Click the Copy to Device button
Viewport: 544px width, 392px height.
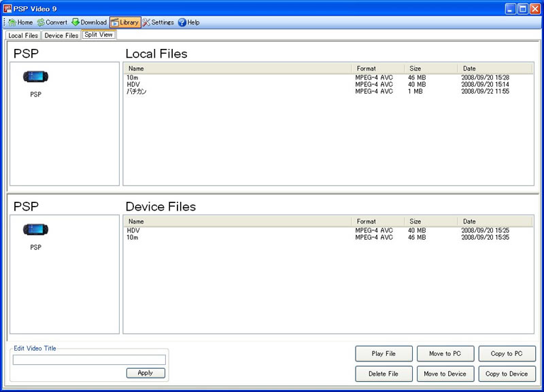coord(507,374)
